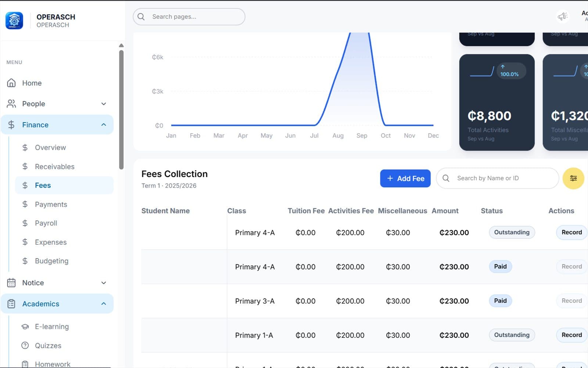Click the dollar icon beside Expenses
The width and height of the screenshot is (588, 368).
click(x=25, y=242)
